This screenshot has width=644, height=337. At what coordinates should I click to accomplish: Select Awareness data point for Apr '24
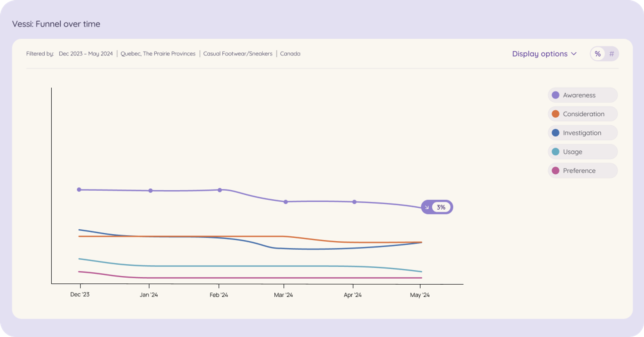point(354,202)
